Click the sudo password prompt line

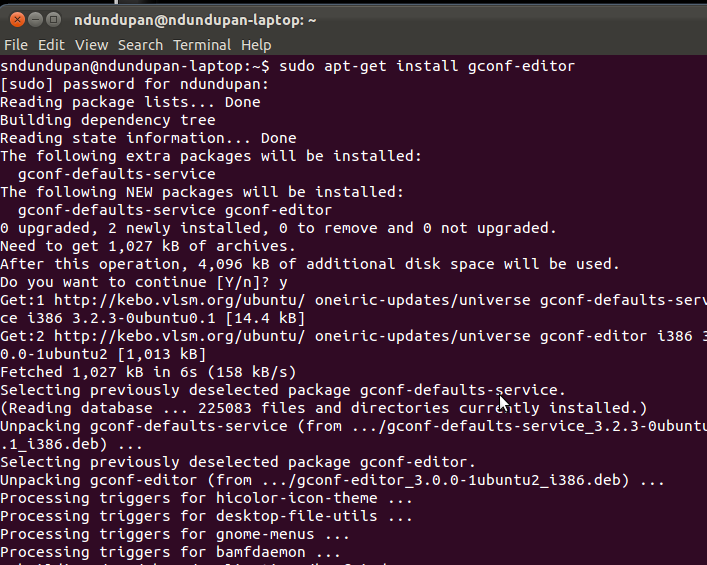point(135,84)
